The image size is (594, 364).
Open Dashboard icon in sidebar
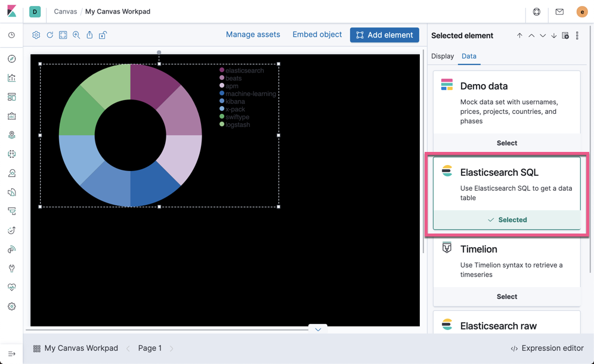coord(12,97)
